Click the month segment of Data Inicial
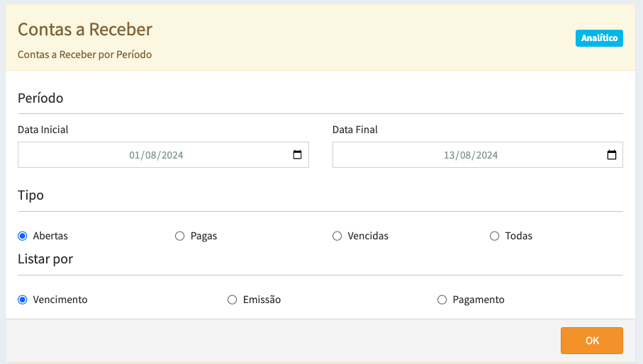643x364 pixels. coord(151,155)
